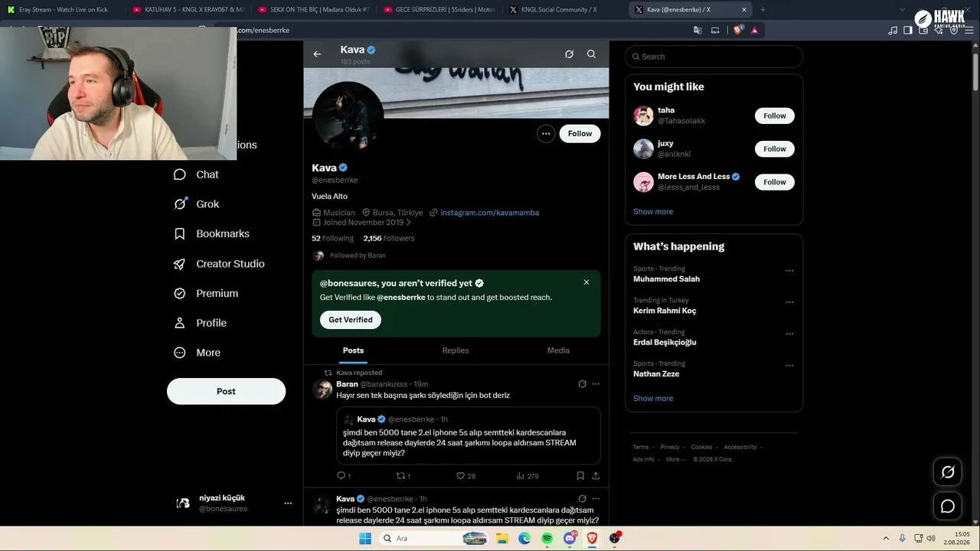
Task: Open Profile in the left sidebar
Action: pyautogui.click(x=201, y=323)
